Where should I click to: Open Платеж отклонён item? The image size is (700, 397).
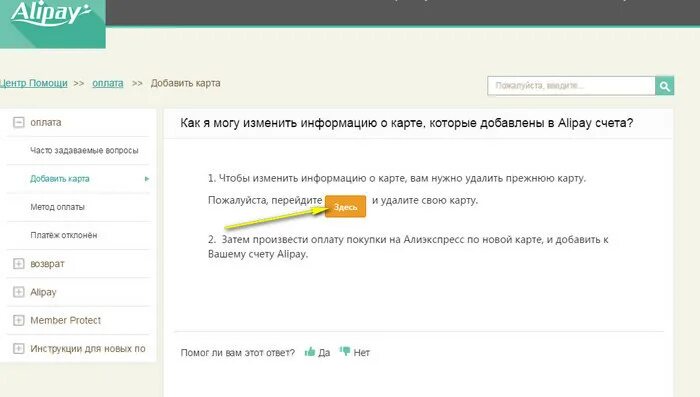(64, 235)
